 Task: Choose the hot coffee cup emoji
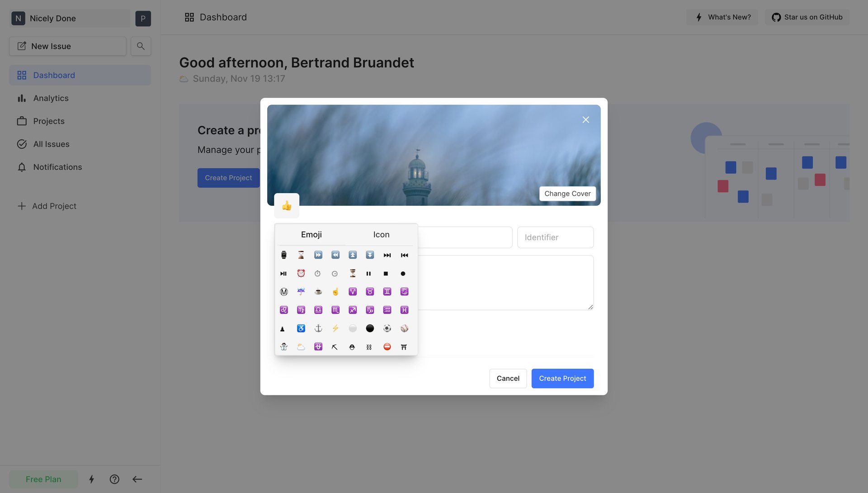[x=318, y=292]
